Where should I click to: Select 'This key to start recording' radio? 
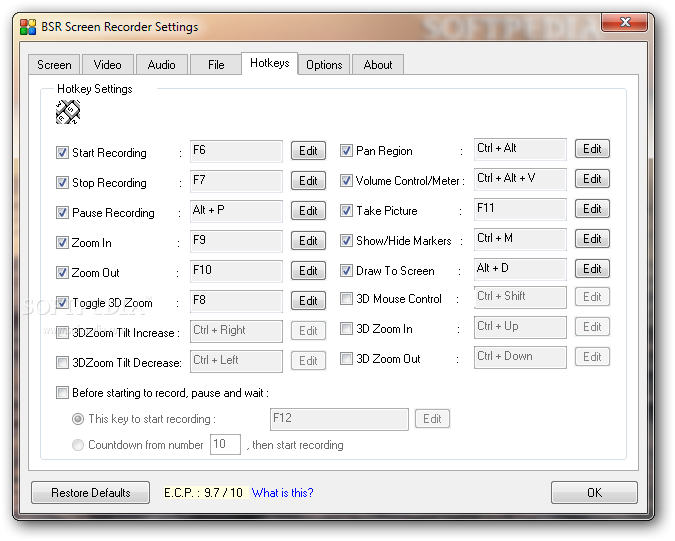(78, 419)
